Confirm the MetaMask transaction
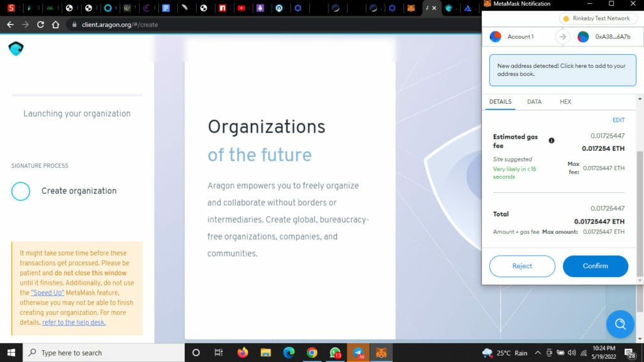Viewport: 644px width, 362px height. 595,266
